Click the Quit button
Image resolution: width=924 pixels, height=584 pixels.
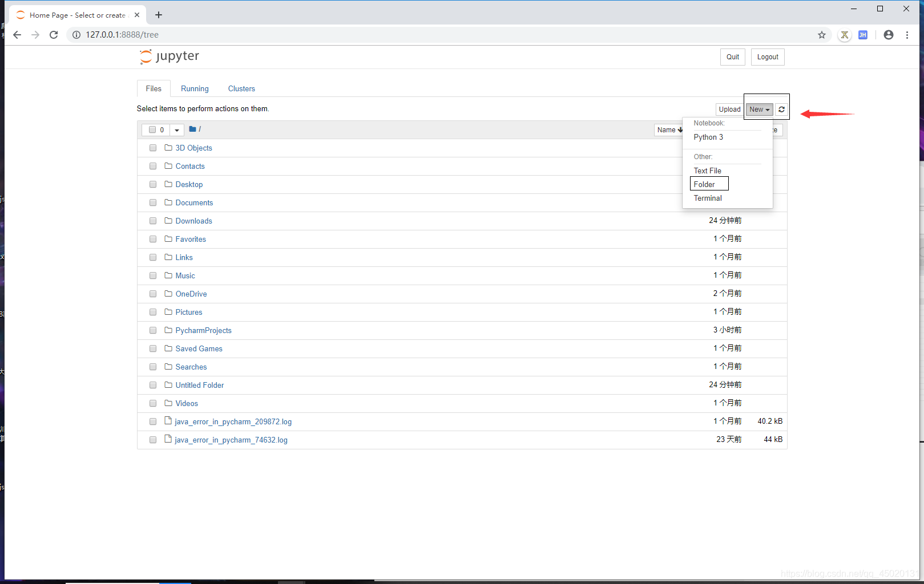pos(733,57)
